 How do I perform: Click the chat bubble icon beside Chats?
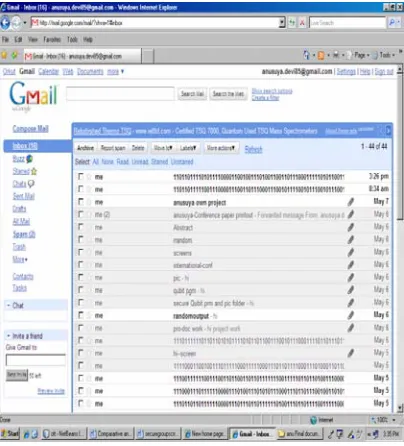click(x=31, y=184)
